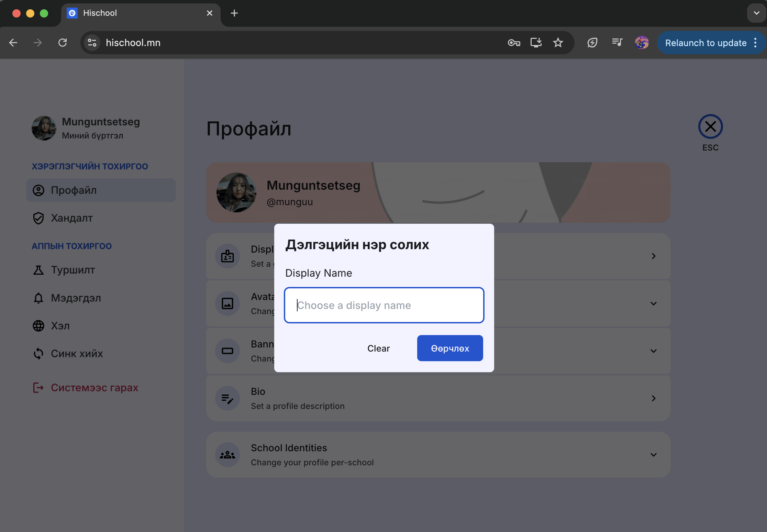Open Bio settings arrow
Image resolution: width=767 pixels, height=532 pixels.
(x=654, y=398)
